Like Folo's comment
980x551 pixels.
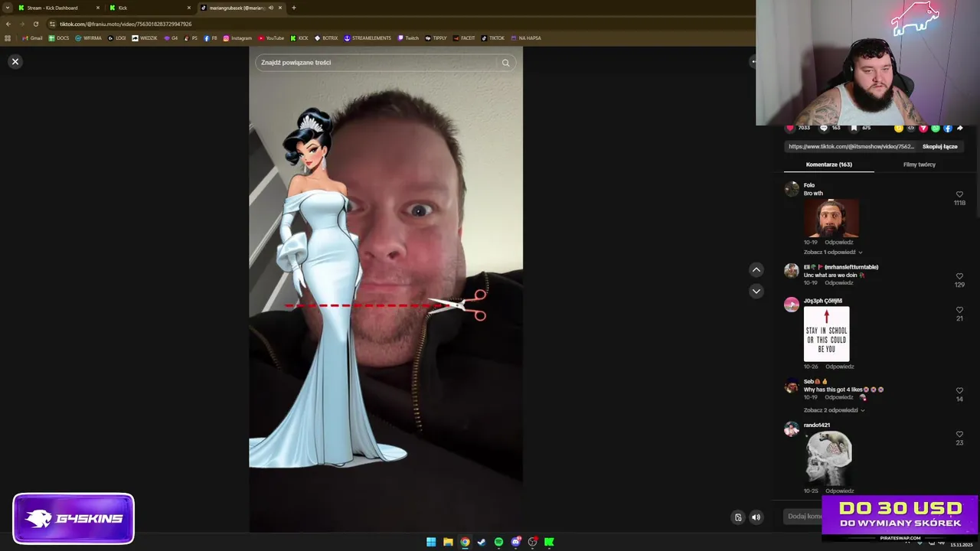pyautogui.click(x=959, y=194)
